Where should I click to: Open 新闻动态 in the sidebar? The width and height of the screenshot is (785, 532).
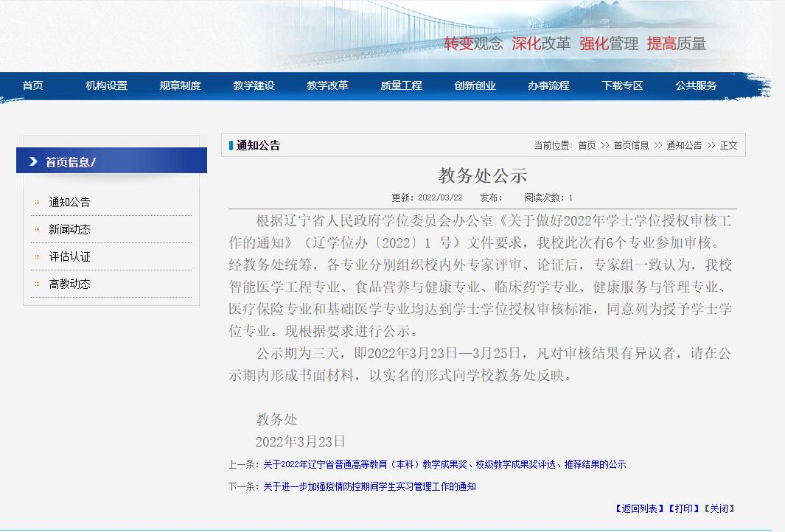tap(69, 229)
